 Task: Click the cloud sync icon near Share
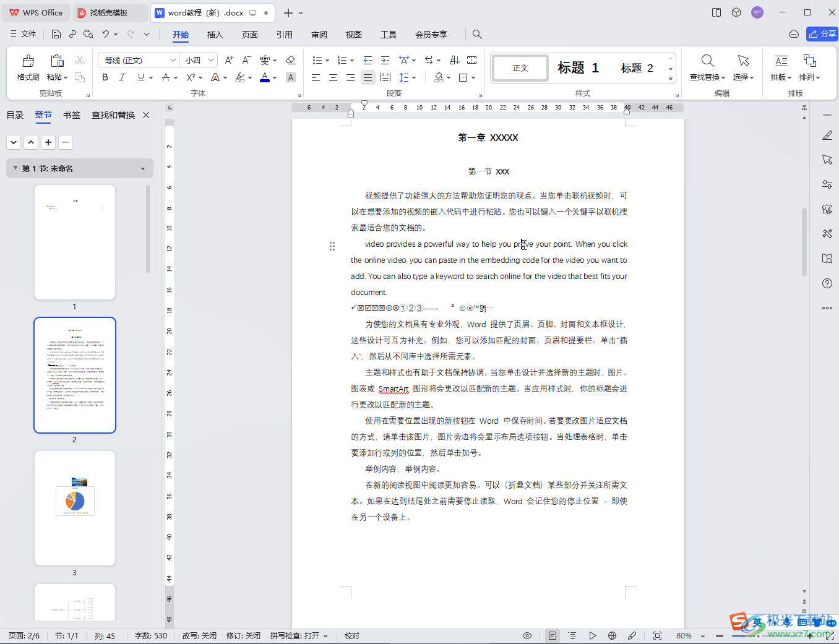coord(794,34)
